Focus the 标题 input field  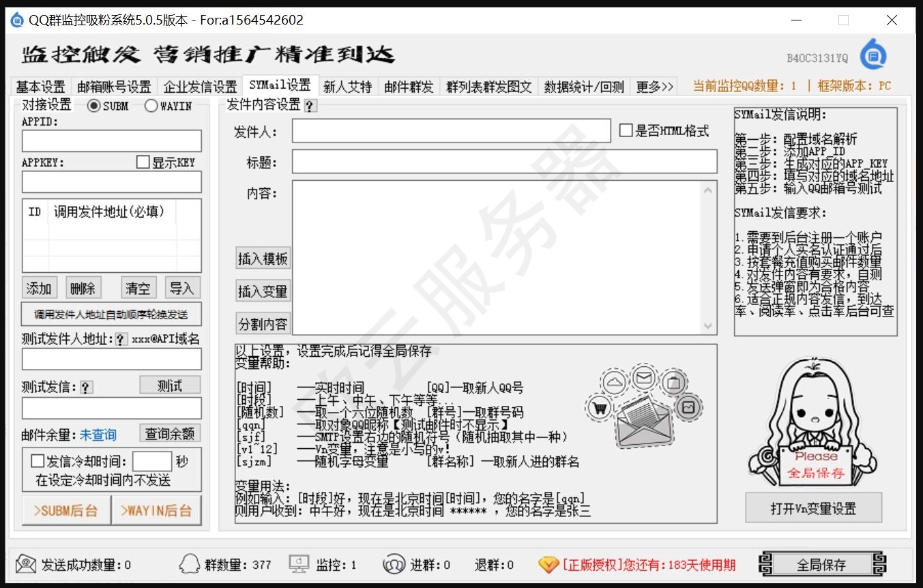(x=505, y=162)
